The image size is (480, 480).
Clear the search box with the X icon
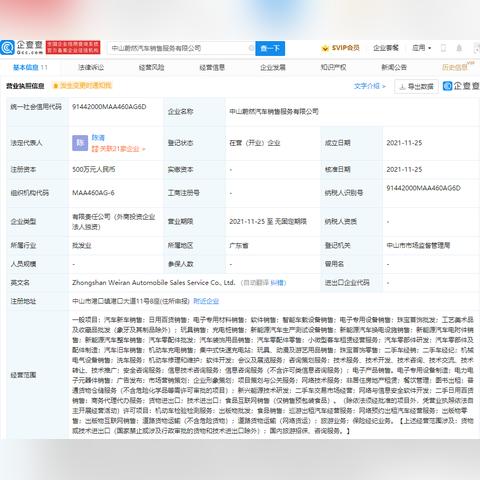[x=251, y=48]
